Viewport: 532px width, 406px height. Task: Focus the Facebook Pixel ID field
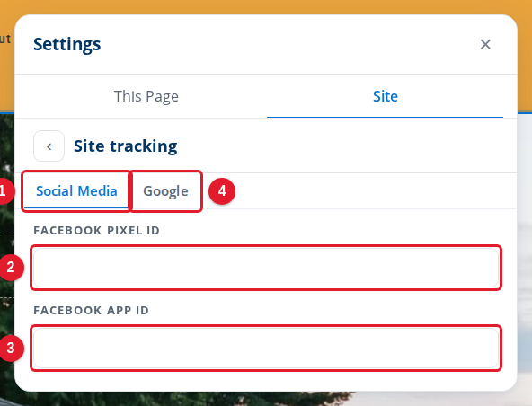[266, 268]
